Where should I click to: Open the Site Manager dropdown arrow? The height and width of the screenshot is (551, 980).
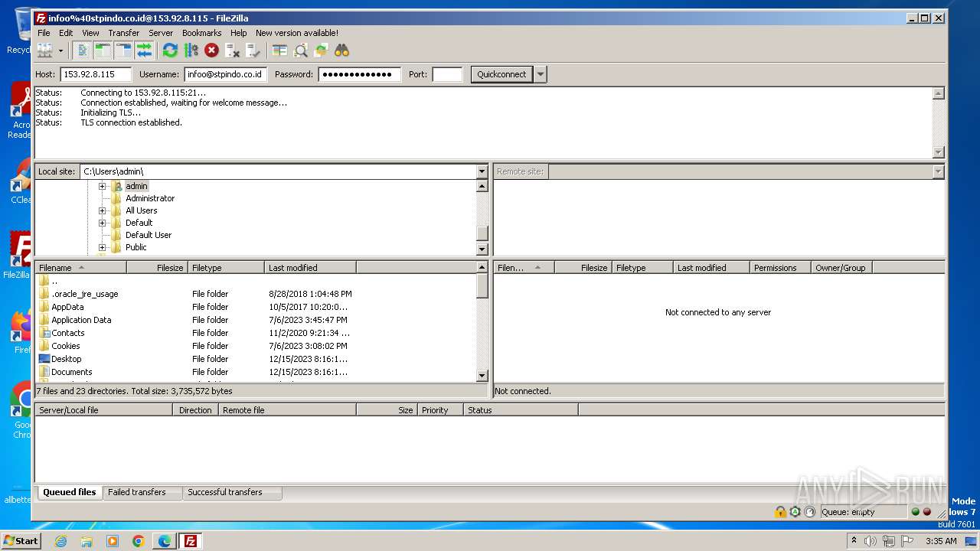[x=60, y=51]
